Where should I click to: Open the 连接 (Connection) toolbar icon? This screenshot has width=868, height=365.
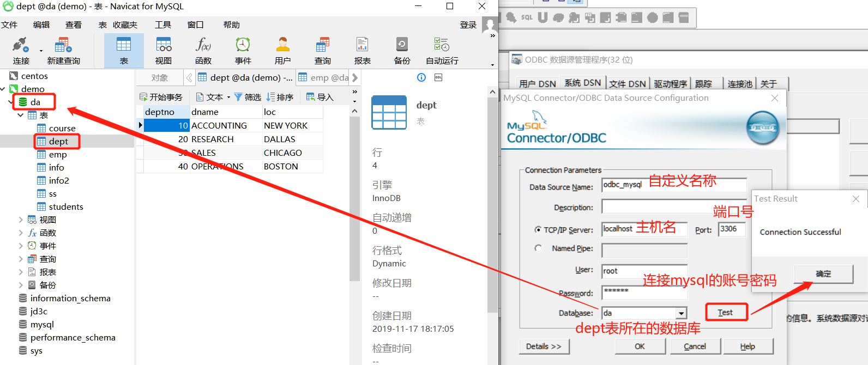click(21, 51)
